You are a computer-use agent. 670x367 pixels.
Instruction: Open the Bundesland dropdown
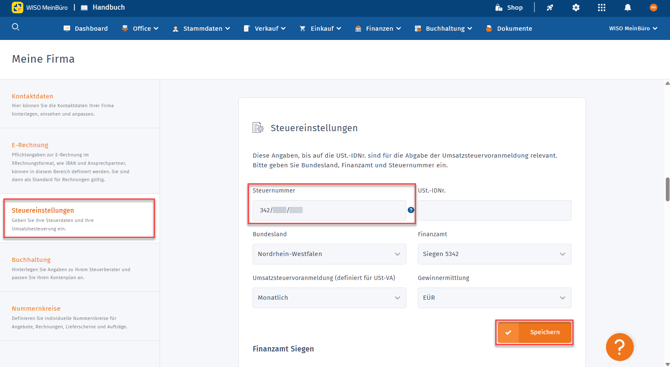(x=329, y=254)
